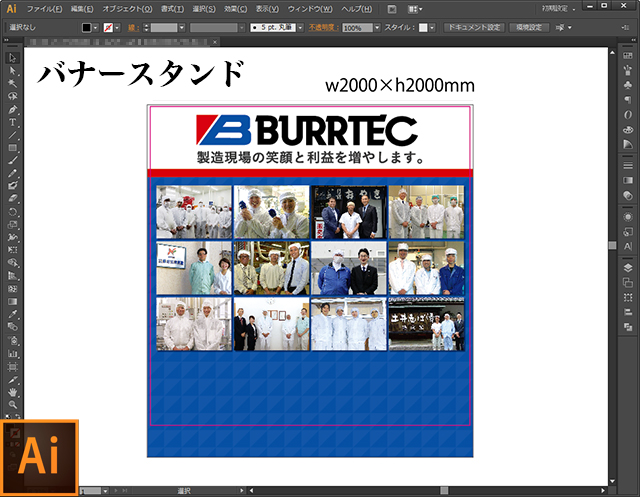Image resolution: width=640 pixels, height=497 pixels.
Task: Click the none stroke color swatch
Action: click(108, 27)
